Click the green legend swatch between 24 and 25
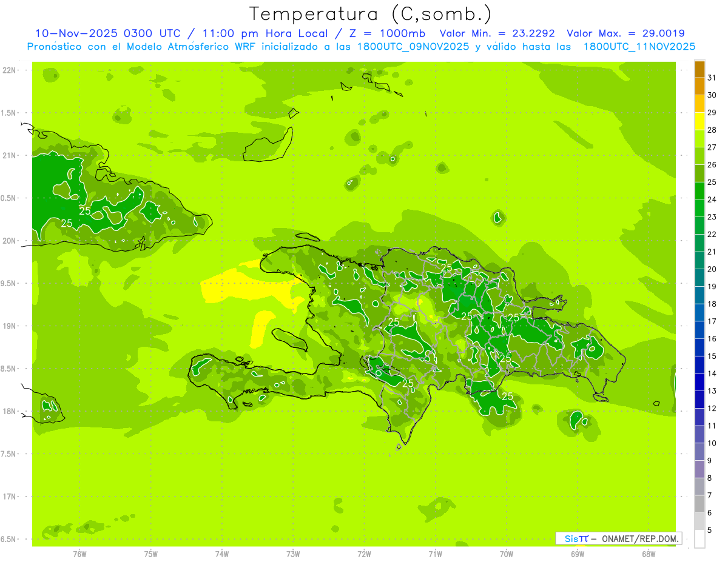Screen dimensions: 728x562 699,191
